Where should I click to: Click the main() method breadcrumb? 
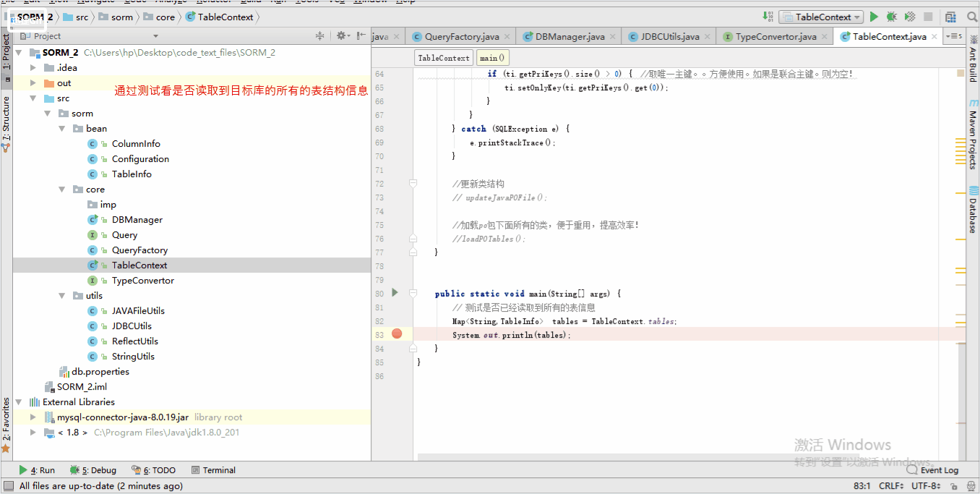(x=492, y=58)
